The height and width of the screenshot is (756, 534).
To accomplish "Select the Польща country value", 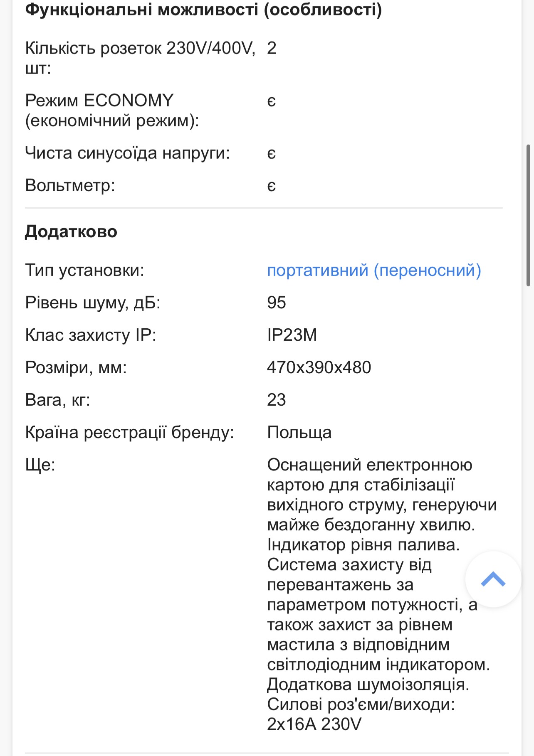I will (x=299, y=433).
